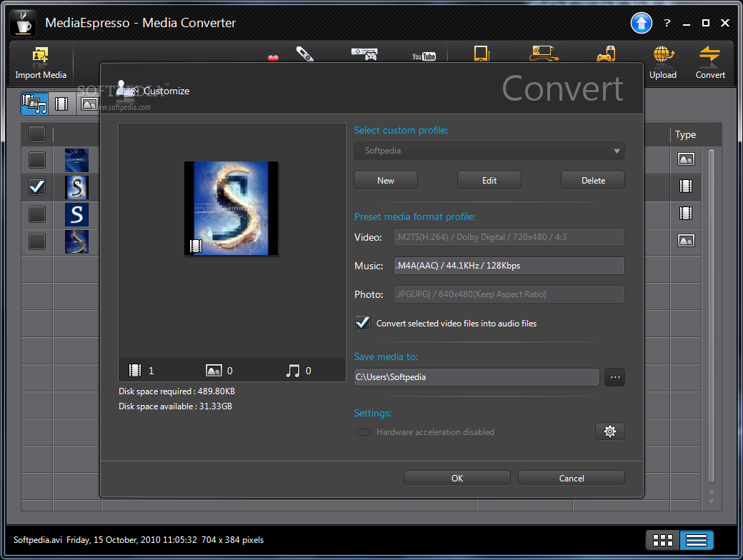743x560 pixels.
Task: Click the Photo format profile field
Action: point(509,294)
